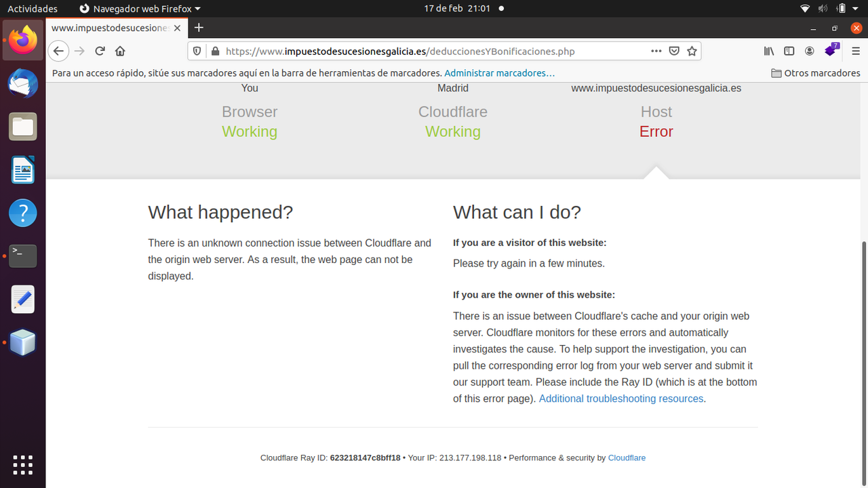The width and height of the screenshot is (868, 488).
Task: Open Firefox account icon
Action: [810, 51]
